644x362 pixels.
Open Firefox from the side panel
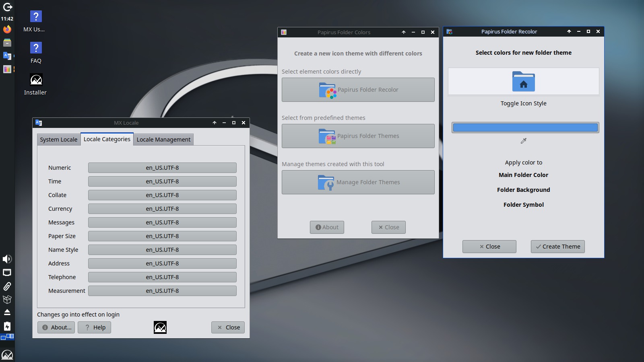[x=7, y=29]
